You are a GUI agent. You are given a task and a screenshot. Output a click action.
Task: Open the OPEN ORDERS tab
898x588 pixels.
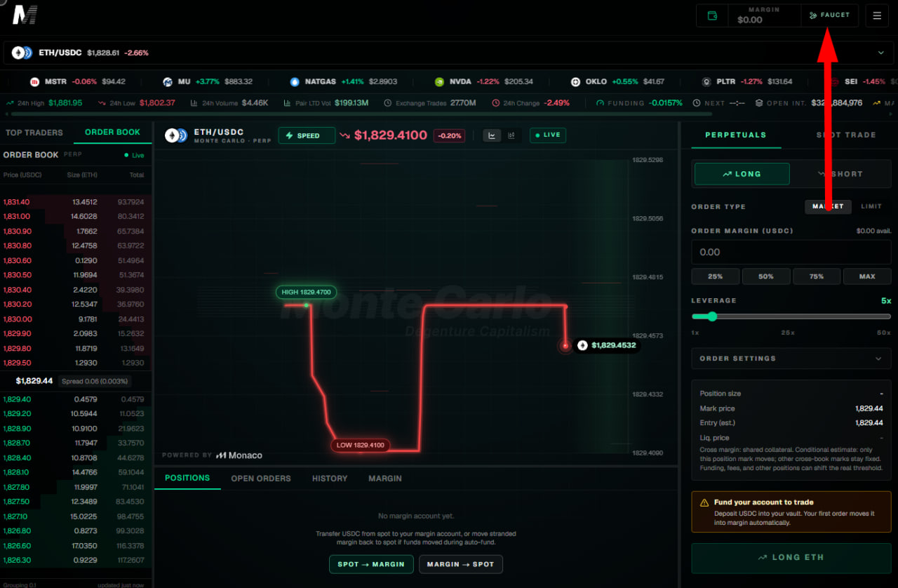point(261,479)
